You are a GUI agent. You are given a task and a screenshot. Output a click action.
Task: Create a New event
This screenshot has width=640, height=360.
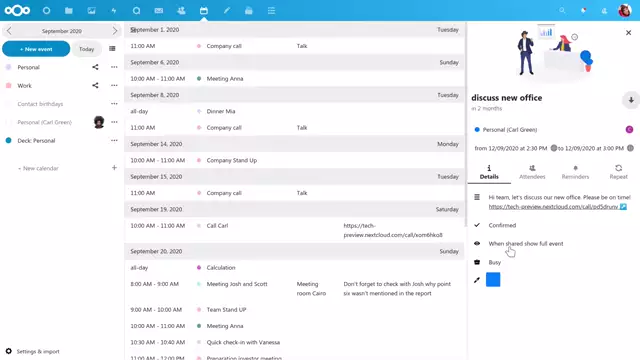point(36,49)
